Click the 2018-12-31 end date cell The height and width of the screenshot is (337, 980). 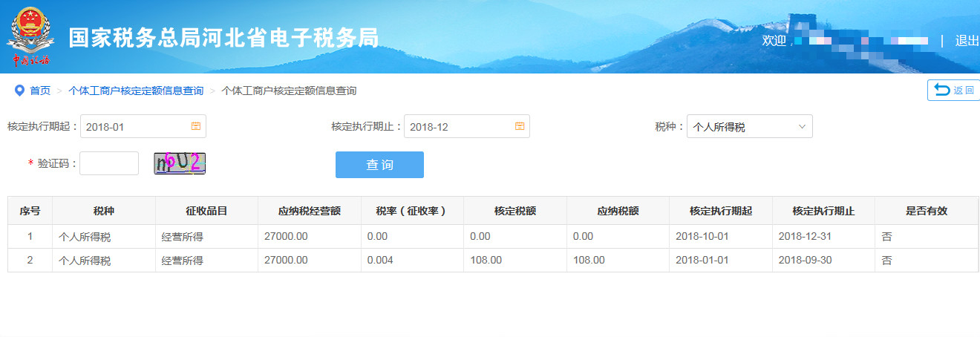point(823,237)
